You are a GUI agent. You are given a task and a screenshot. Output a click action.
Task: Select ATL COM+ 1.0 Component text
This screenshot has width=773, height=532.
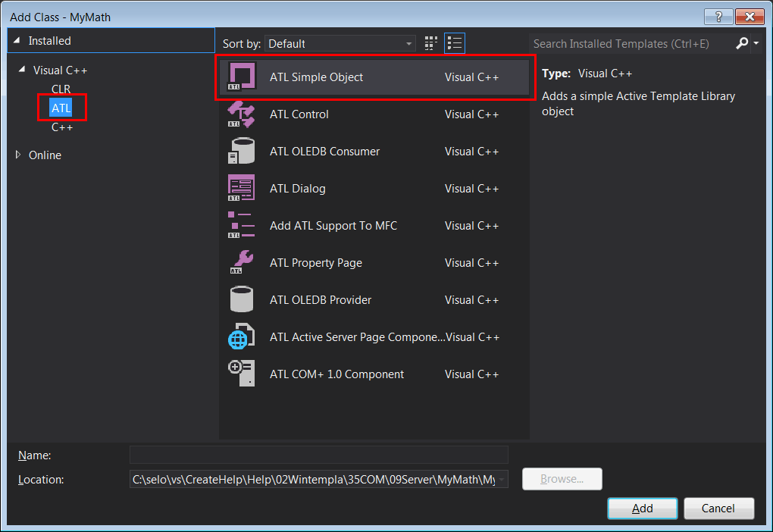[336, 374]
